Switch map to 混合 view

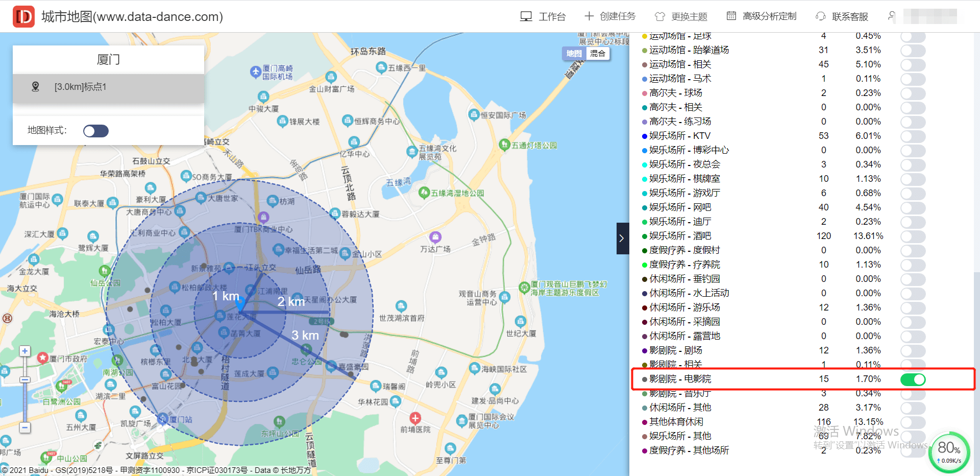pos(598,53)
